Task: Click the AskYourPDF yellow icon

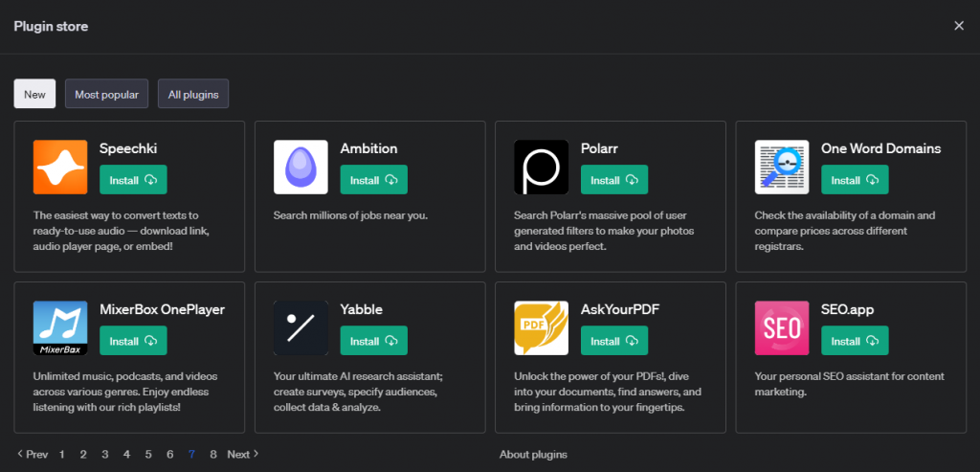Action: (x=541, y=328)
